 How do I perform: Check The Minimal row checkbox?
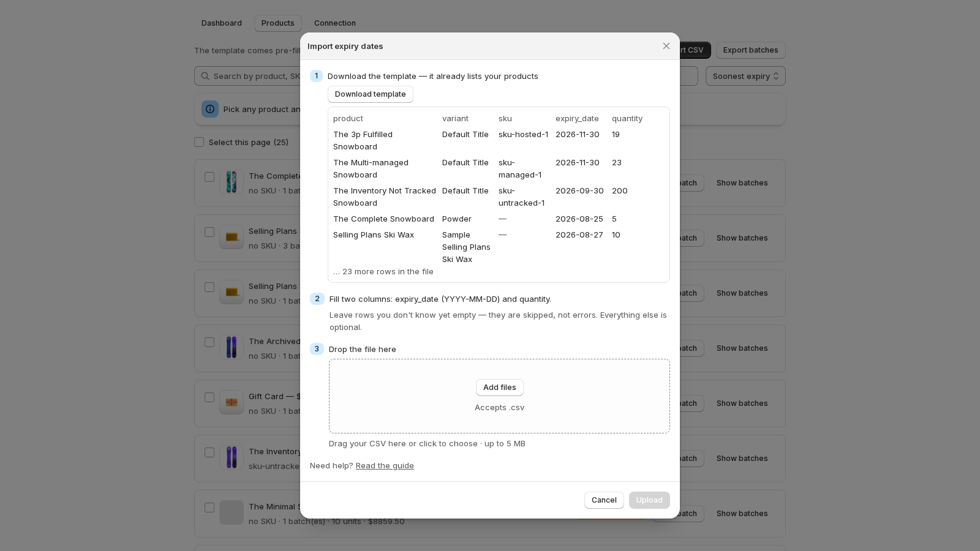click(x=209, y=508)
